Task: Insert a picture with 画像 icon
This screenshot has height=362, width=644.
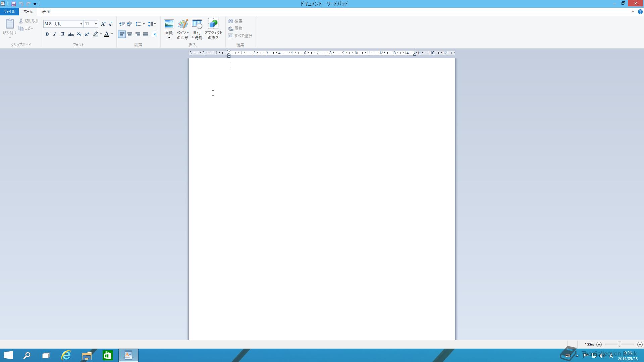Action: pos(169,24)
